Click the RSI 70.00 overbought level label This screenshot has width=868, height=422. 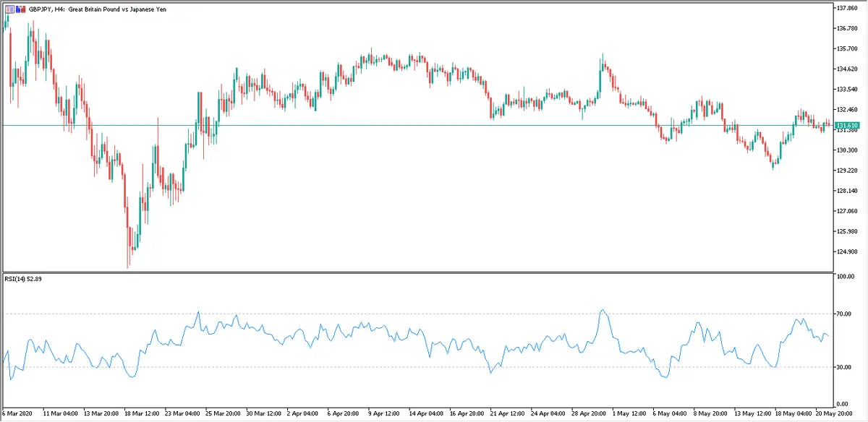844,314
